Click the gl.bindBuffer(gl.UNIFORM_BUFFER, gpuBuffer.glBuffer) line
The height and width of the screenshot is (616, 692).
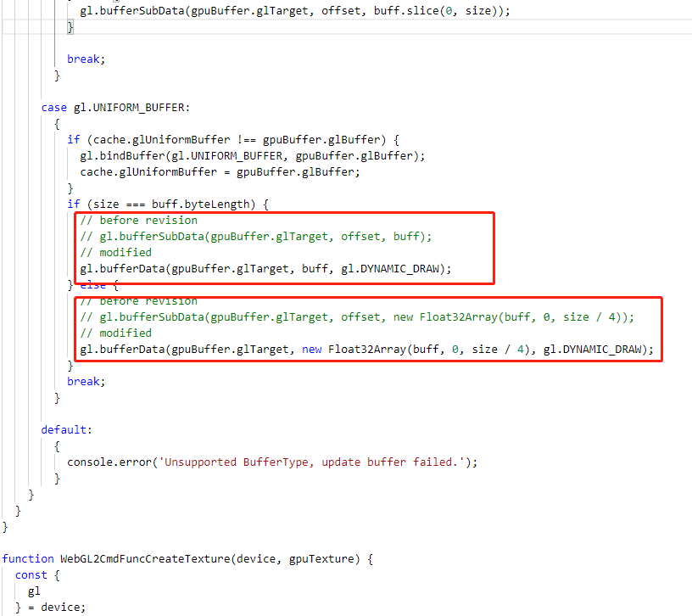click(x=253, y=156)
